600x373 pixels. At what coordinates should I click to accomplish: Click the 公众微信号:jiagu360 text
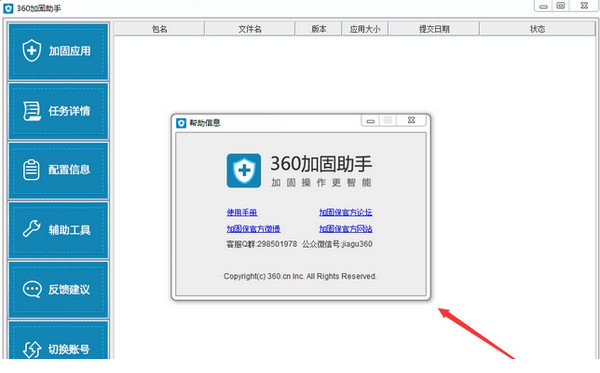click(337, 244)
